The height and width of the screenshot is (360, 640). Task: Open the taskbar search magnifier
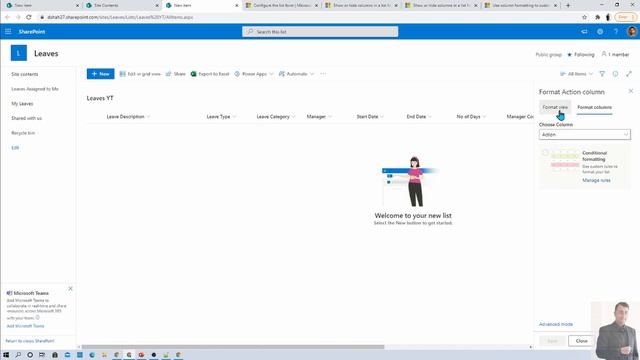(18, 355)
